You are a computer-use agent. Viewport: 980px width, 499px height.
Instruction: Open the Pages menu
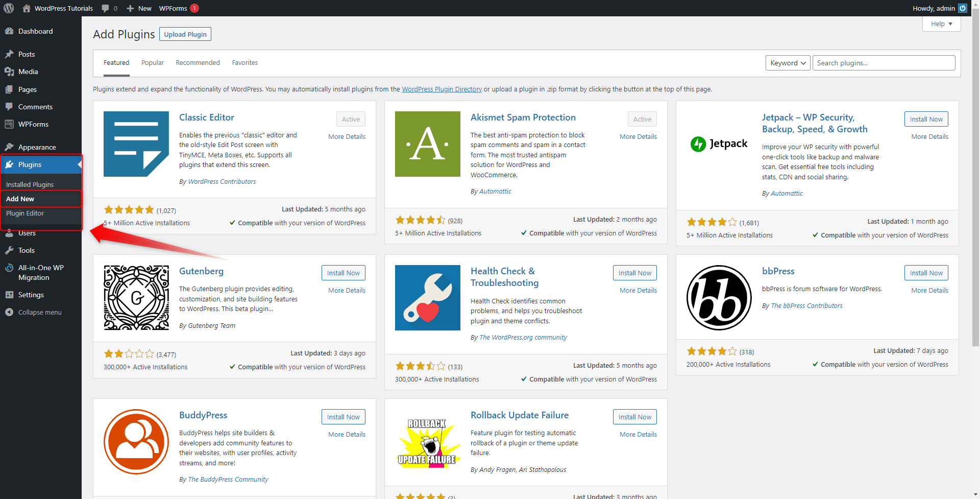[41, 89]
